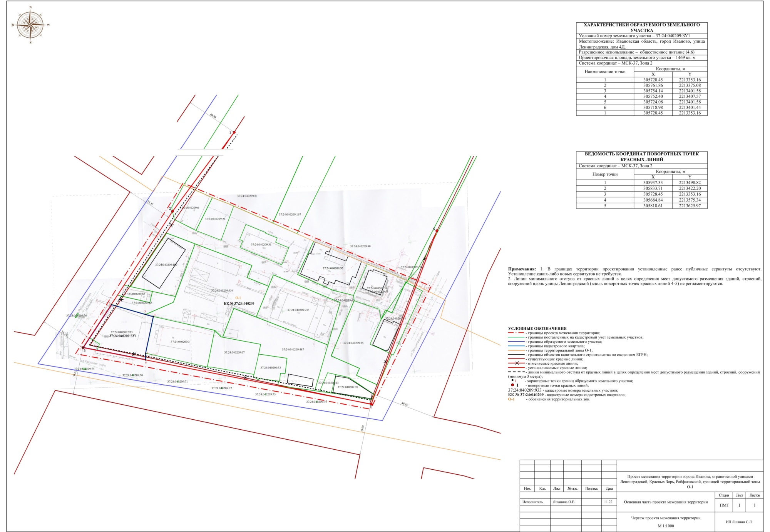Click parcel label '37:24:040209:25' on the map
Viewport: 770px width, 532px height.
tap(353, 343)
